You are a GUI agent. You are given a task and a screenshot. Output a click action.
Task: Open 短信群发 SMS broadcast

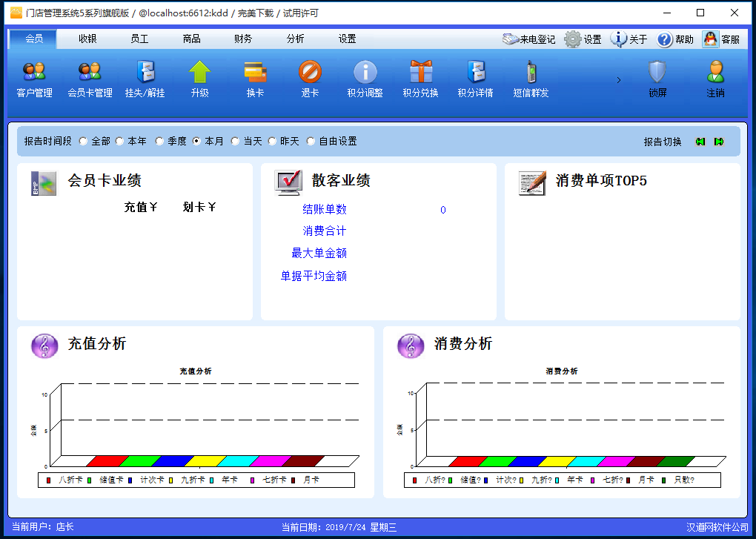tap(530, 78)
